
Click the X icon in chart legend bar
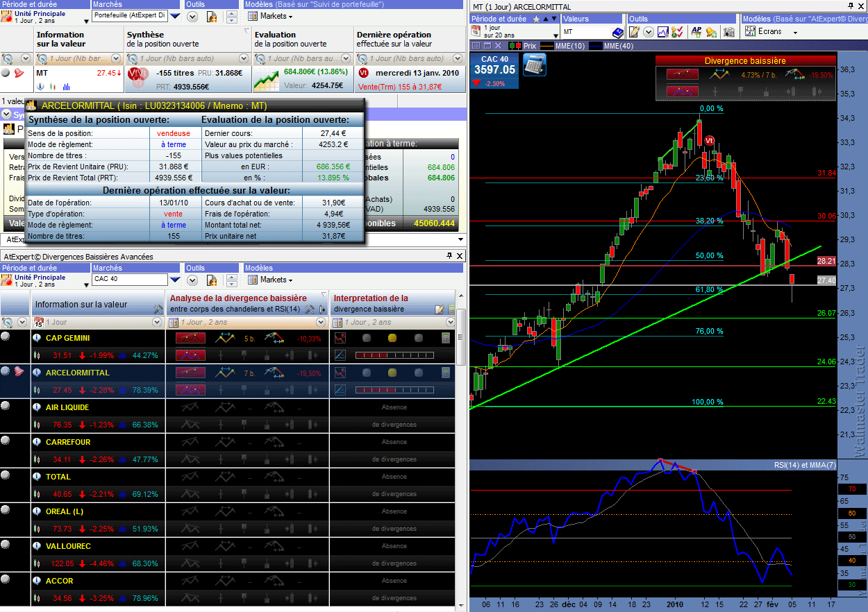tap(498, 45)
